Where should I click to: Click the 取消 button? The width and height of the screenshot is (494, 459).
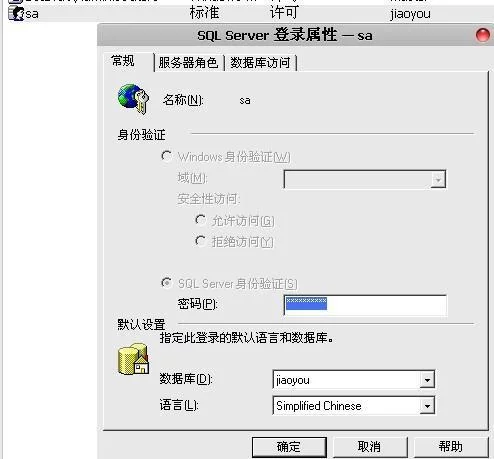click(370, 447)
